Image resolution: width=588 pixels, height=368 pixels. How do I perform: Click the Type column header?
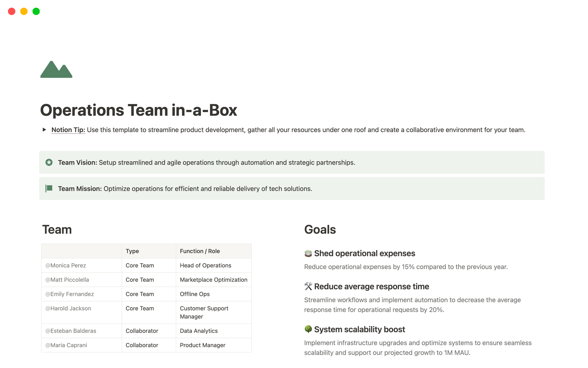tap(132, 251)
